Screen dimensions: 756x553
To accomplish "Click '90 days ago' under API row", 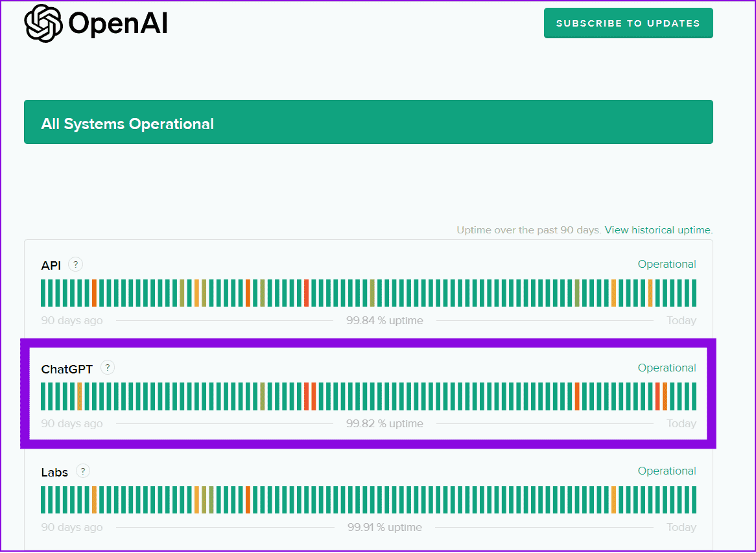I will coord(72,321).
